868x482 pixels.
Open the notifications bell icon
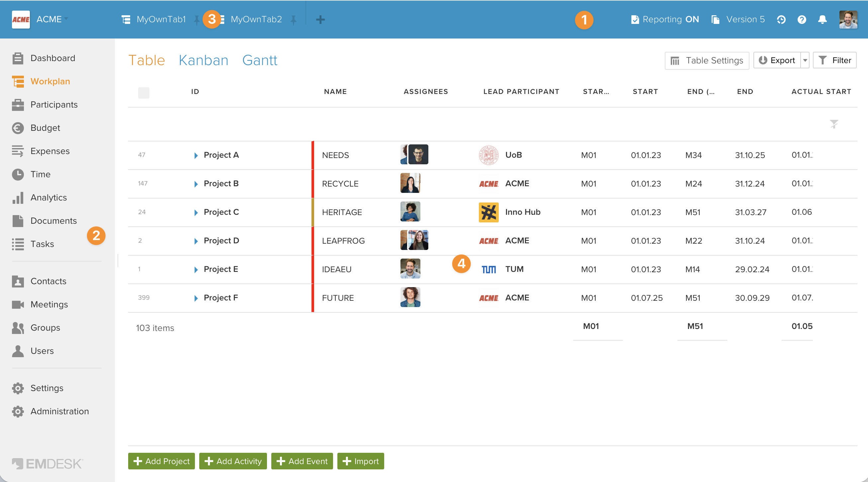(822, 20)
